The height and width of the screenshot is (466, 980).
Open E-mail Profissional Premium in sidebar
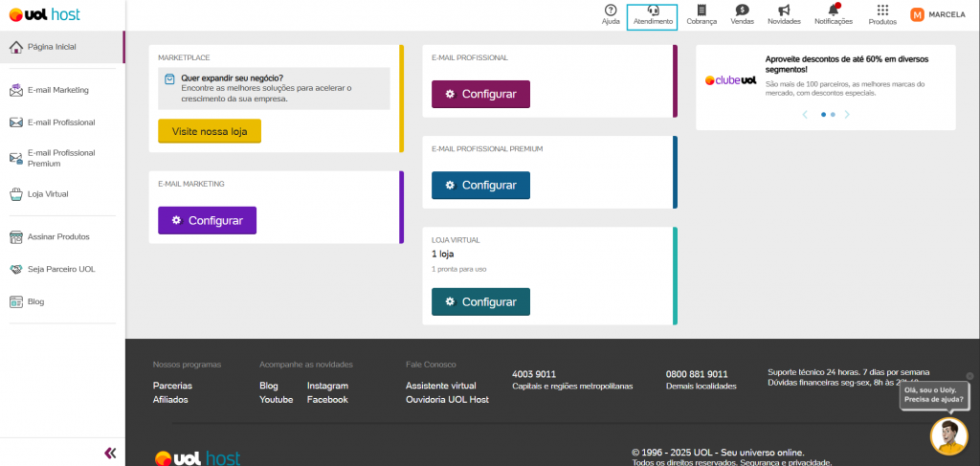tap(62, 158)
